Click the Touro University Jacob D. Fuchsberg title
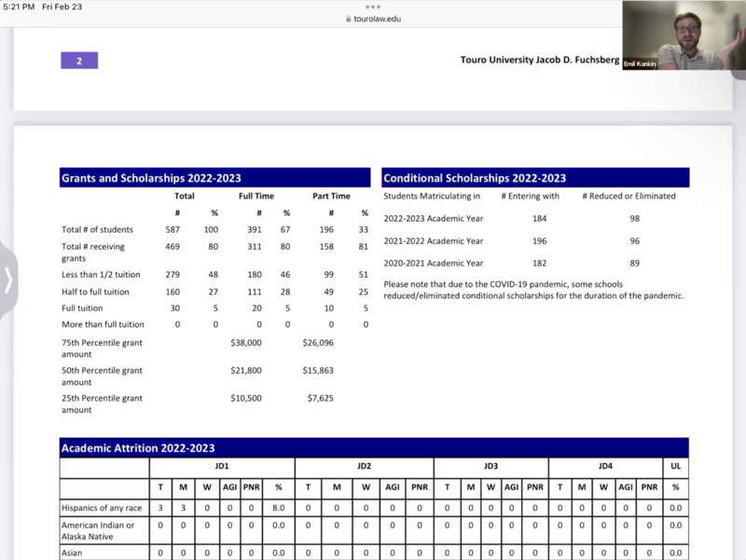The width and height of the screenshot is (746, 560). click(x=540, y=61)
